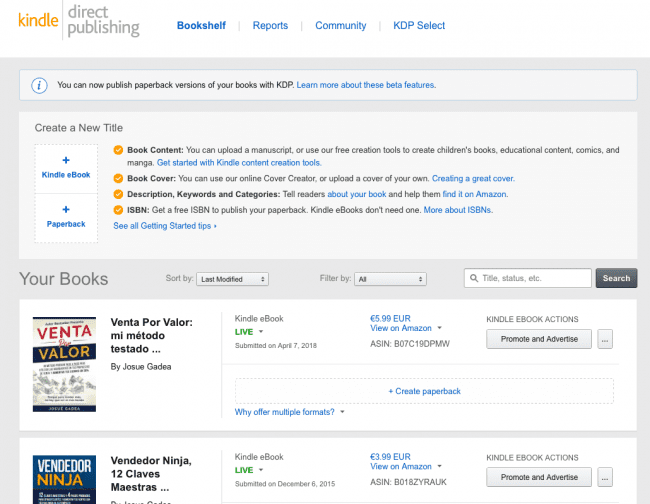Click Promote and Advertise for Venta Por Valor
This screenshot has width=650, height=504.
click(539, 339)
